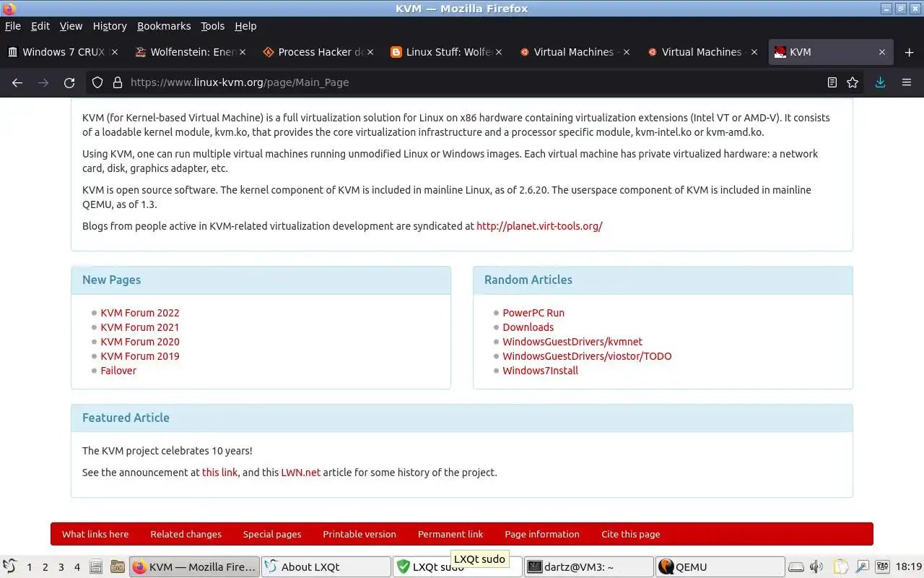This screenshot has width=924, height=578.
Task: Follow 'this link' to the announcement
Action: point(219,473)
